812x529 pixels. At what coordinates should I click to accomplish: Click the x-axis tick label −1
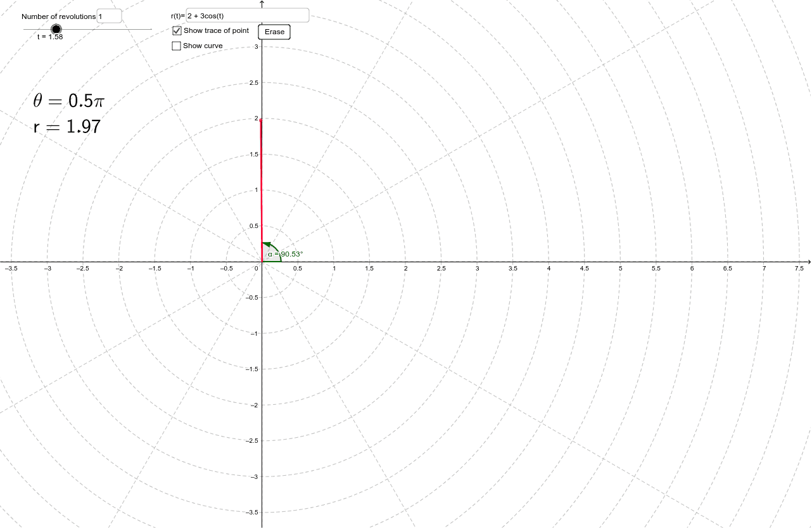(x=190, y=269)
